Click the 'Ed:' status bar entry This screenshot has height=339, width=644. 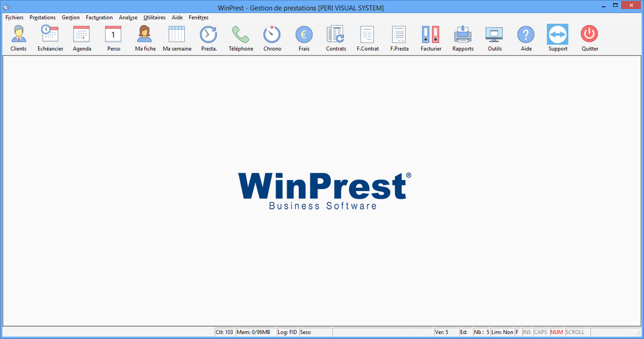click(465, 332)
